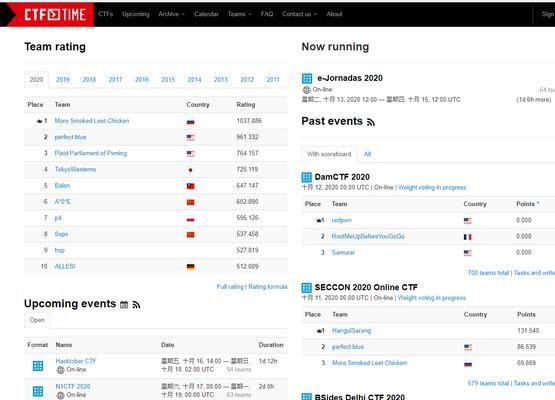Screen dimensions: 555x400
Task: Select the 2012 rating tab
Action: pos(247,80)
